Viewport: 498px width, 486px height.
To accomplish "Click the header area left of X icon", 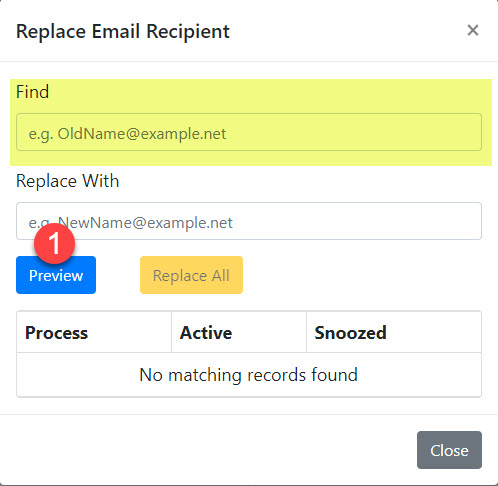I will (347, 31).
